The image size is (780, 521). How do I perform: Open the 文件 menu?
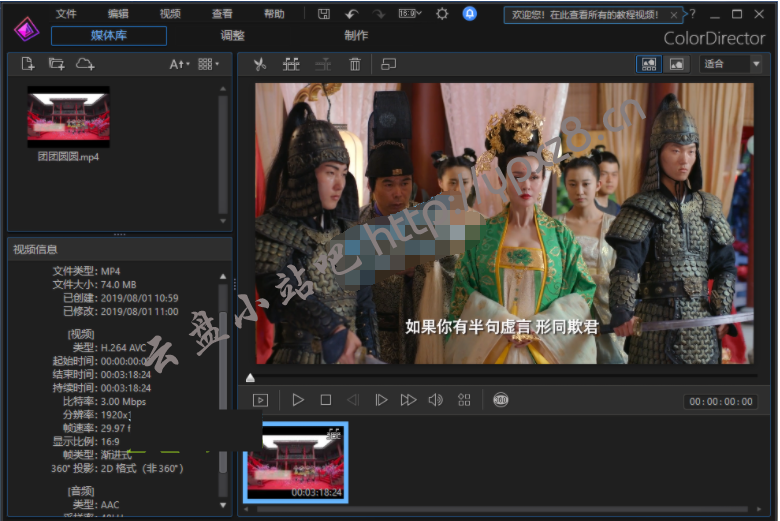point(66,14)
